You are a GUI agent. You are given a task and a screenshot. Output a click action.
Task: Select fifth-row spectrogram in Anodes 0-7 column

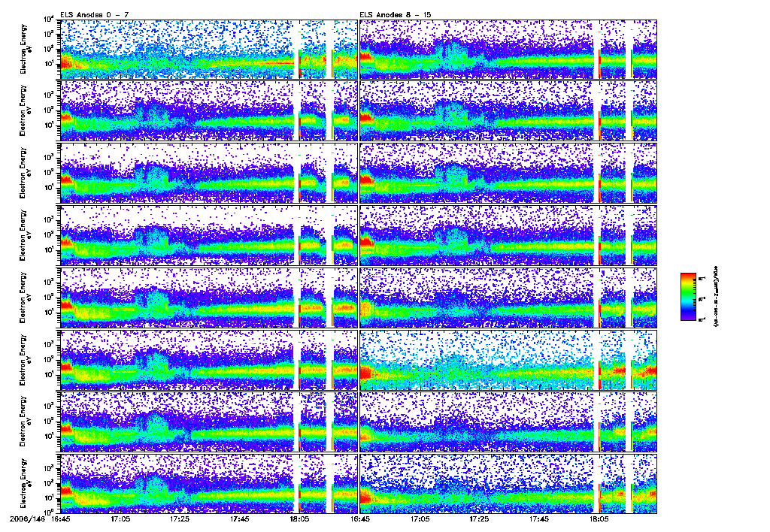tap(209, 298)
